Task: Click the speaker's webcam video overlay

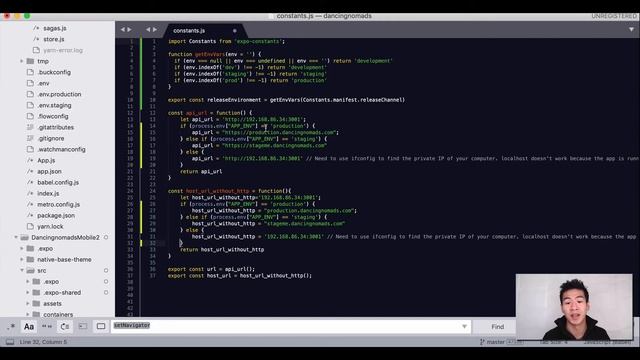Action: [574, 307]
